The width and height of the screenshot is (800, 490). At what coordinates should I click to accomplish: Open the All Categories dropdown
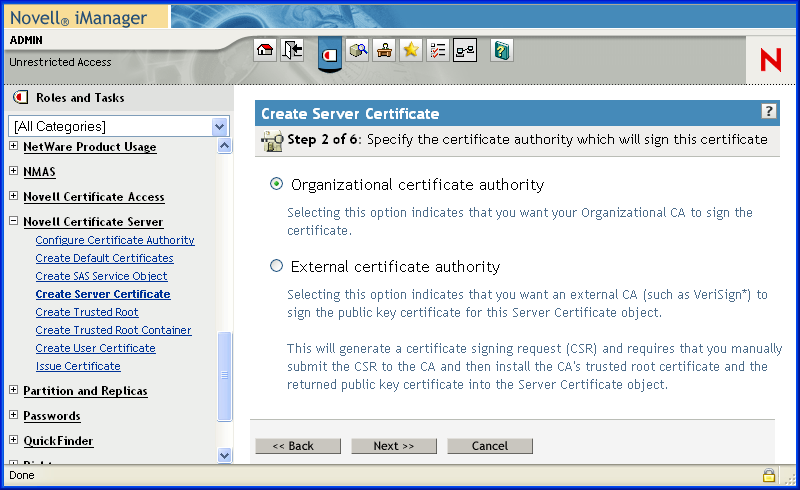point(119,126)
